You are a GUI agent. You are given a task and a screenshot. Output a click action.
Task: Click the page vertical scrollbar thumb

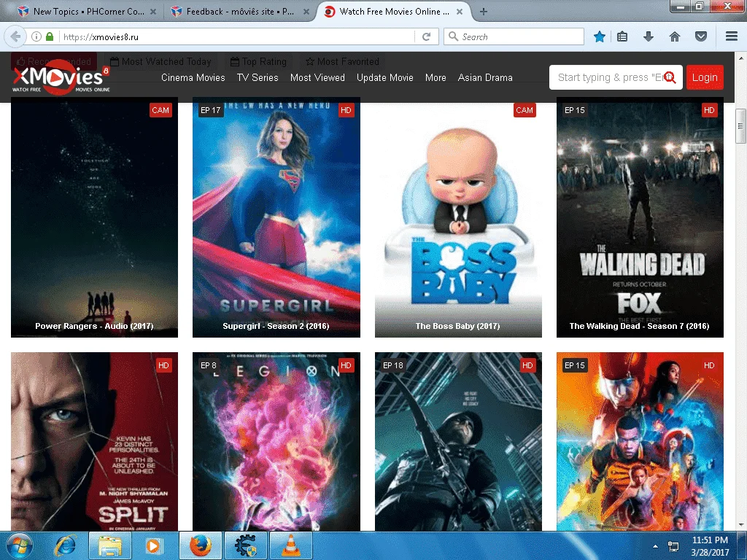pos(740,126)
